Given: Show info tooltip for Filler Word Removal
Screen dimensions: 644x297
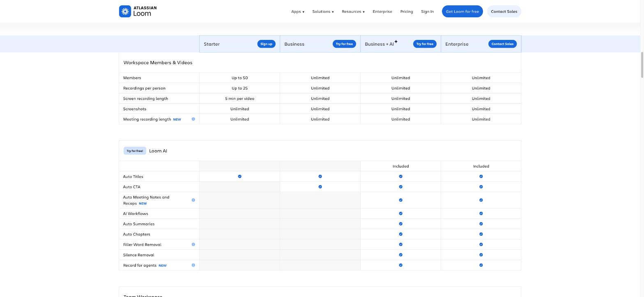Looking at the screenshot, I should pos(193,245).
